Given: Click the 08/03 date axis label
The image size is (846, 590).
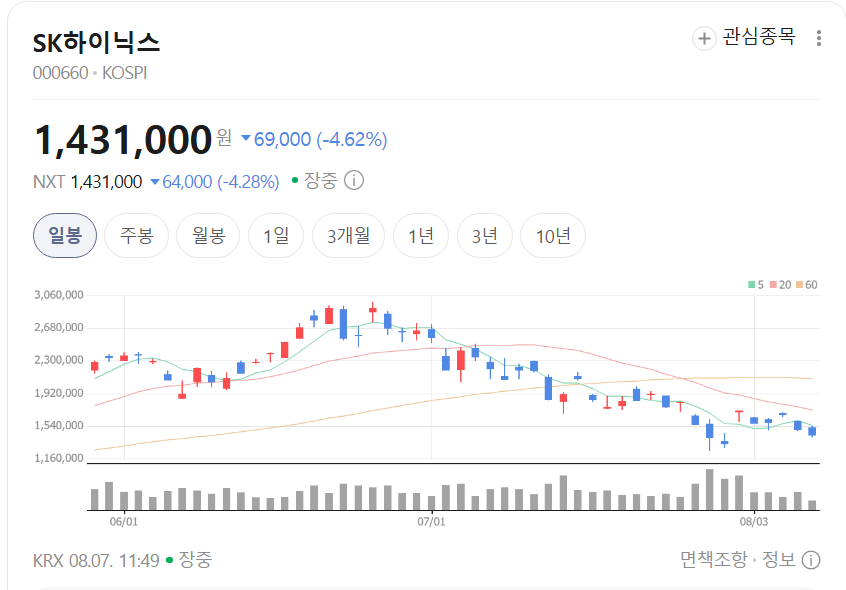Looking at the screenshot, I should tap(754, 522).
